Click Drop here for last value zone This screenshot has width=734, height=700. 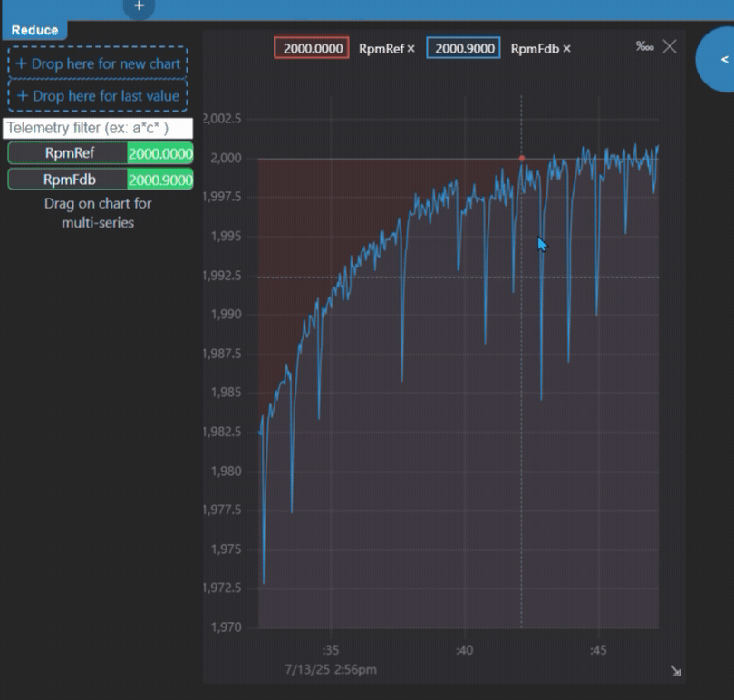point(98,96)
